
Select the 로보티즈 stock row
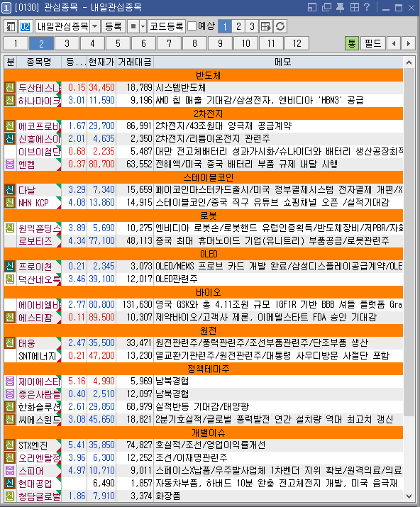tap(204, 241)
